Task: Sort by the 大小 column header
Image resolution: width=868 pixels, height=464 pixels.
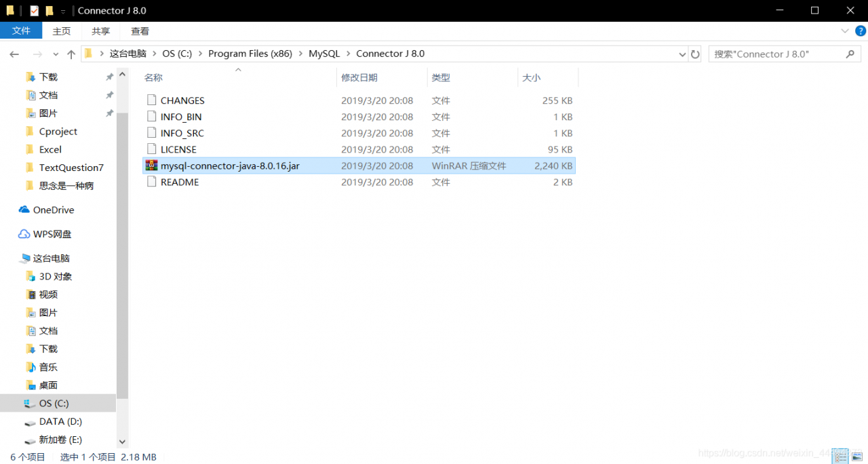Action: (x=548, y=77)
